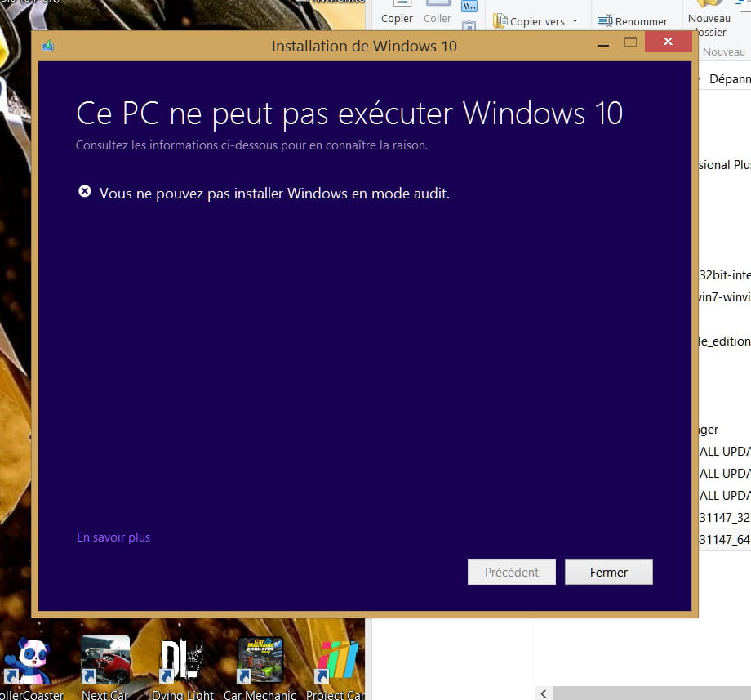This screenshot has width=751, height=700.
Task: Click the error icon beside the audit mode message
Action: coord(85,192)
